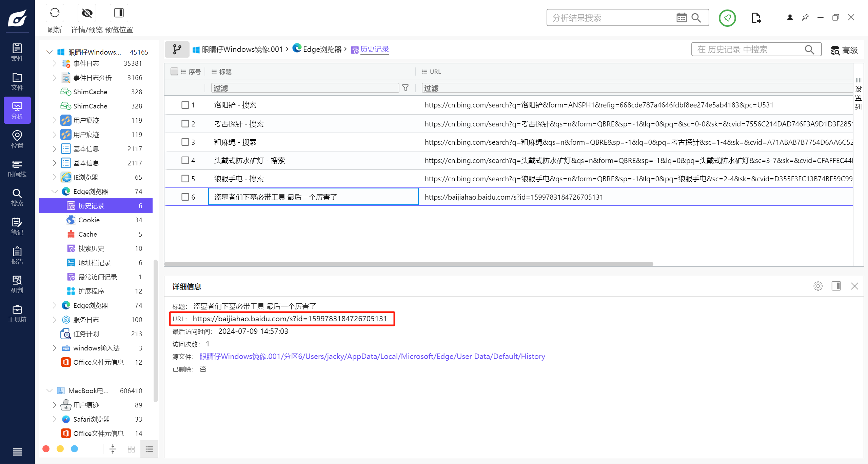
Task: Click the branch icon beside the breadcrumb
Action: pos(177,49)
